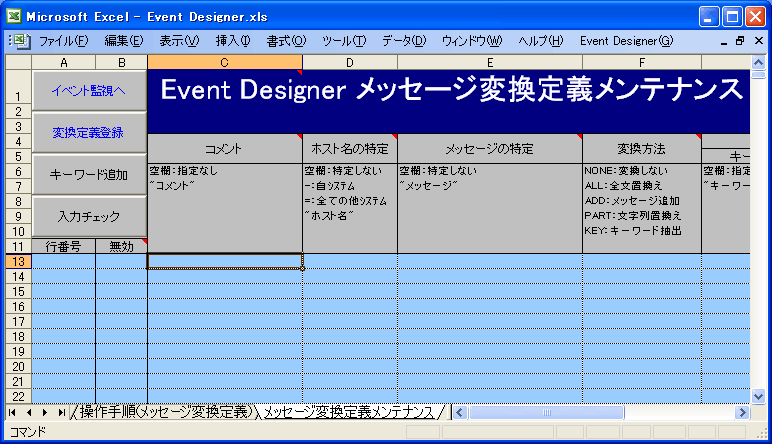Click the previous-sheet navigation arrow
Image resolution: width=772 pixels, height=444 pixels.
click(29, 412)
